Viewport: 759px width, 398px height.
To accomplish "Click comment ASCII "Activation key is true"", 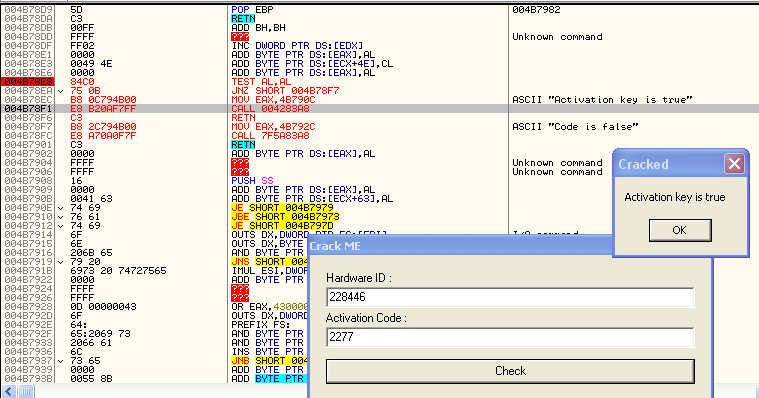I will click(603, 100).
